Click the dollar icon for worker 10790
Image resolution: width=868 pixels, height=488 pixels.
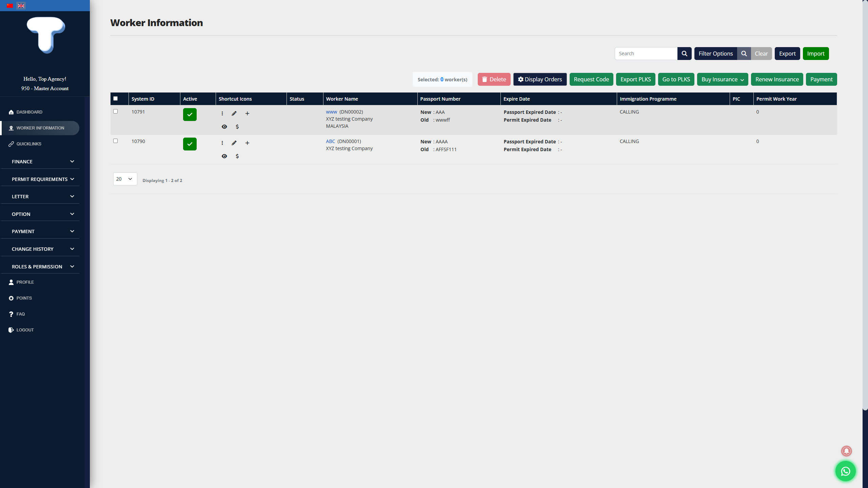coord(237,156)
